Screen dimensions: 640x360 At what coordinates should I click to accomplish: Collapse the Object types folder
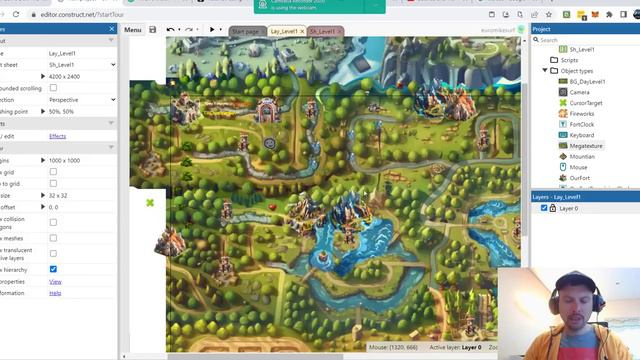[x=545, y=71]
